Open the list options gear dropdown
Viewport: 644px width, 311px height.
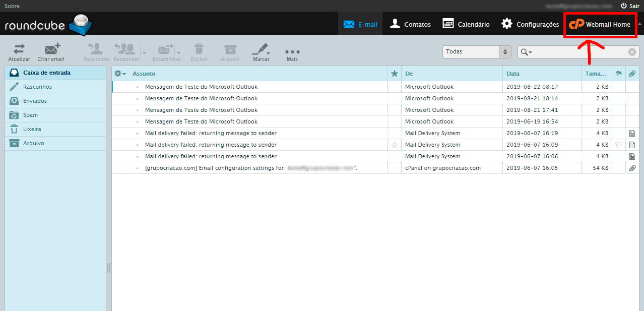click(x=120, y=74)
